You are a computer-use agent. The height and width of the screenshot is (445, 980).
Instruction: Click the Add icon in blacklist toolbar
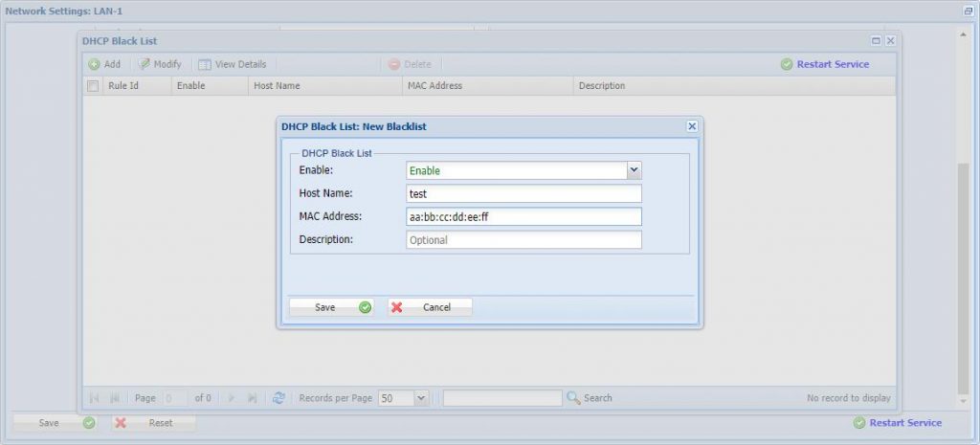pyautogui.click(x=95, y=64)
